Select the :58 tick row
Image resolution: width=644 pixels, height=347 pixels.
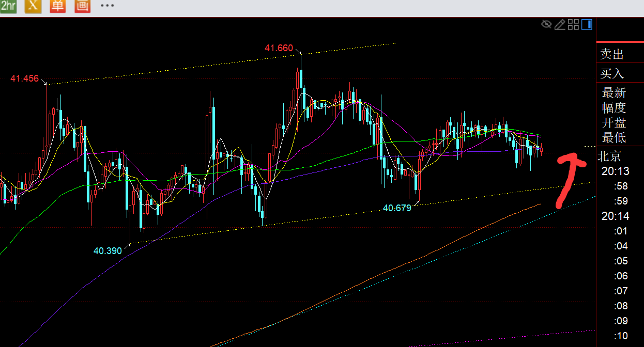pos(621,186)
